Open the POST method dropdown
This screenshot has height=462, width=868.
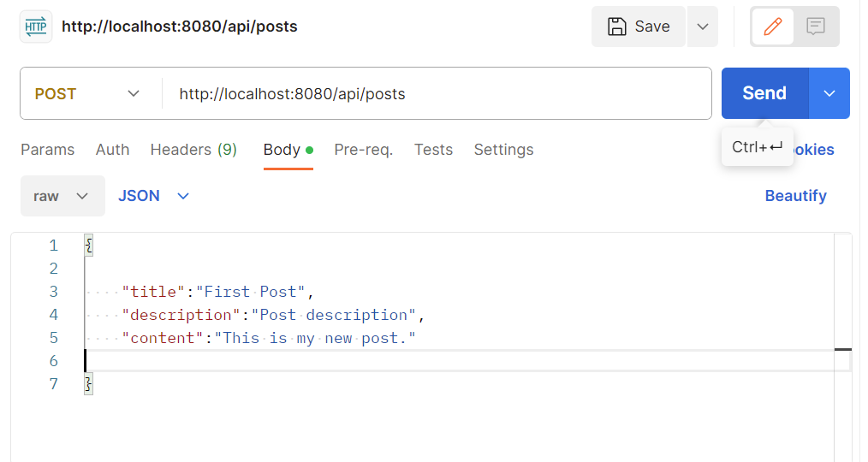click(88, 94)
